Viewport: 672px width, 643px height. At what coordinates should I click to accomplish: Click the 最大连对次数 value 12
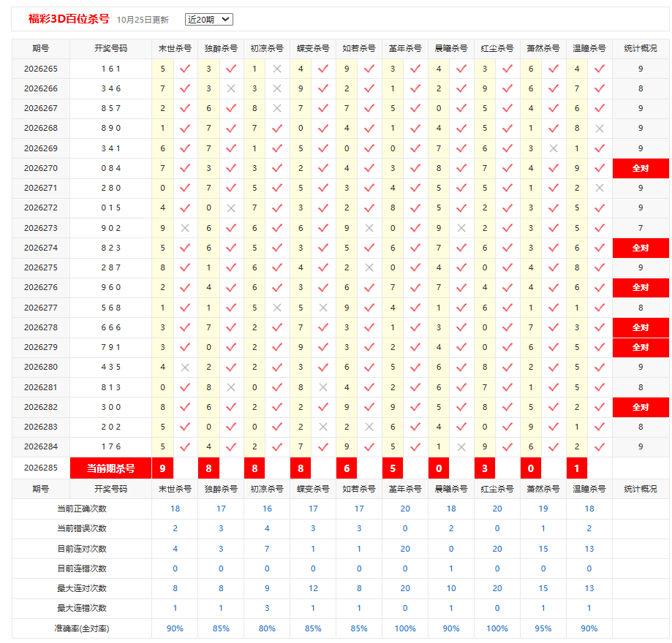(313, 589)
